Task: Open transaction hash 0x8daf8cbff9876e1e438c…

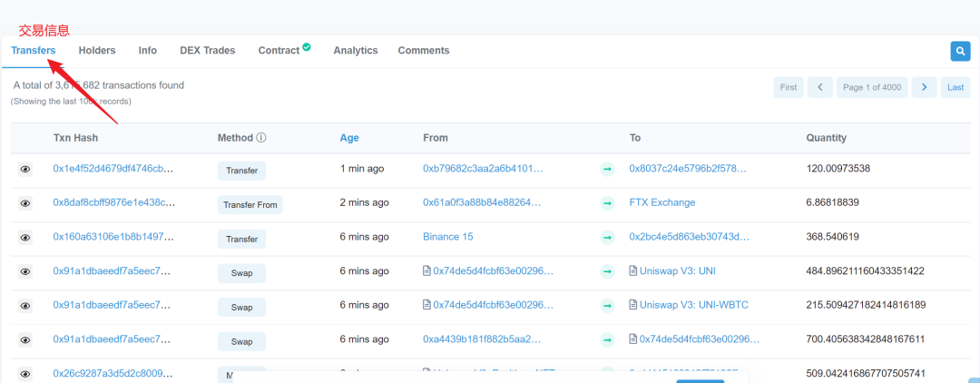Action: 113,202
